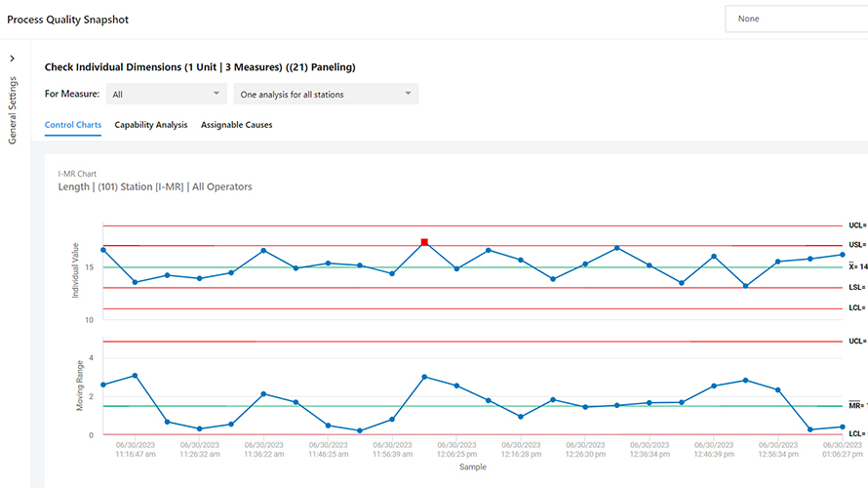Click first data point on Individual Value chart
868x488 pixels.
coord(103,250)
